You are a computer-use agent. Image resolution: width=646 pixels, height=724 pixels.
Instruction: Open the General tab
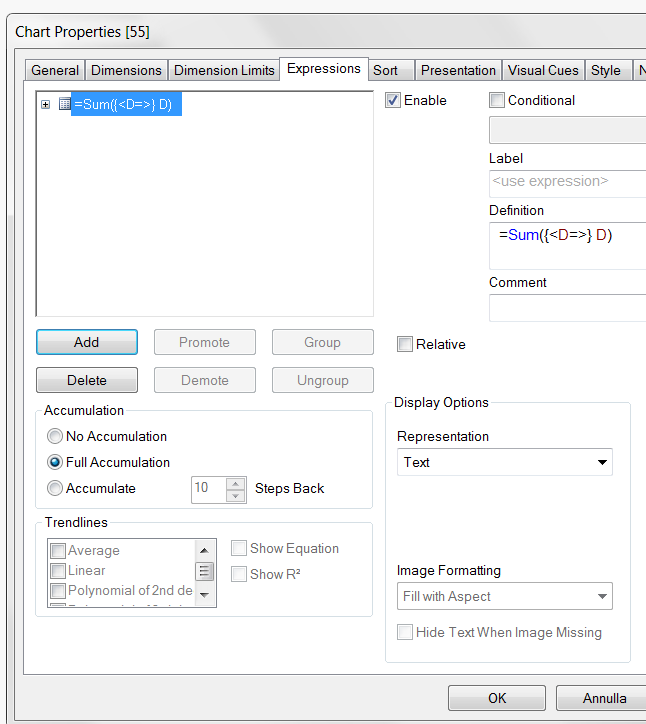[x=55, y=70]
